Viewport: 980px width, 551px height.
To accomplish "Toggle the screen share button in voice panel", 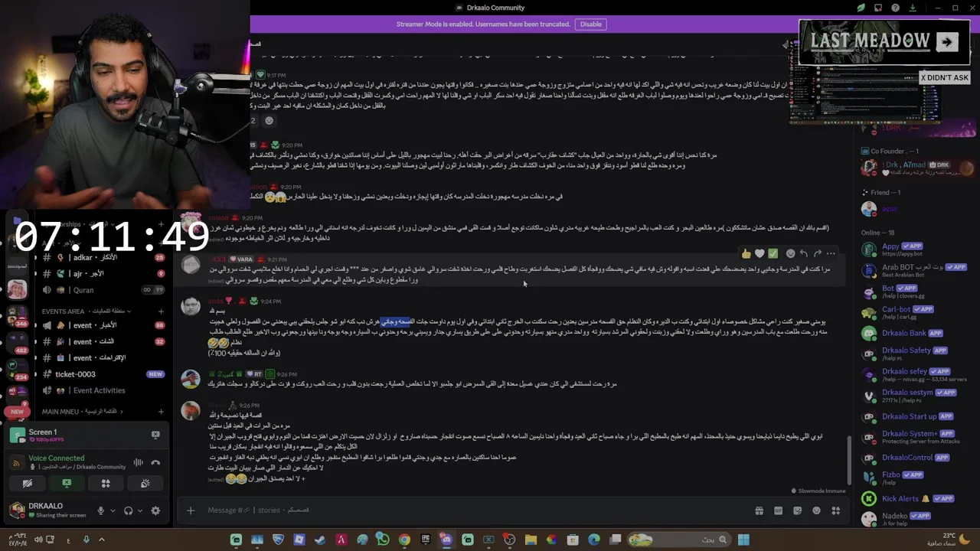I will [67, 484].
